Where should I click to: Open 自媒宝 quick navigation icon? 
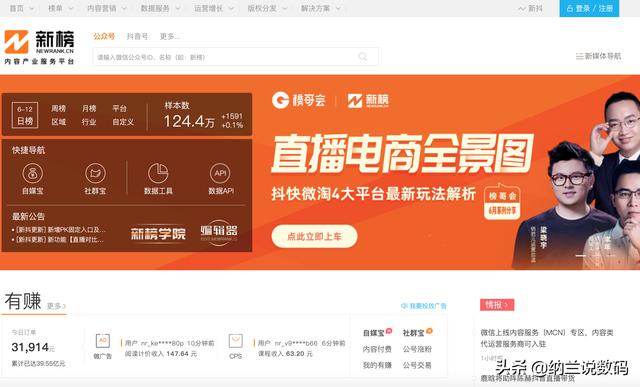pos(33,173)
